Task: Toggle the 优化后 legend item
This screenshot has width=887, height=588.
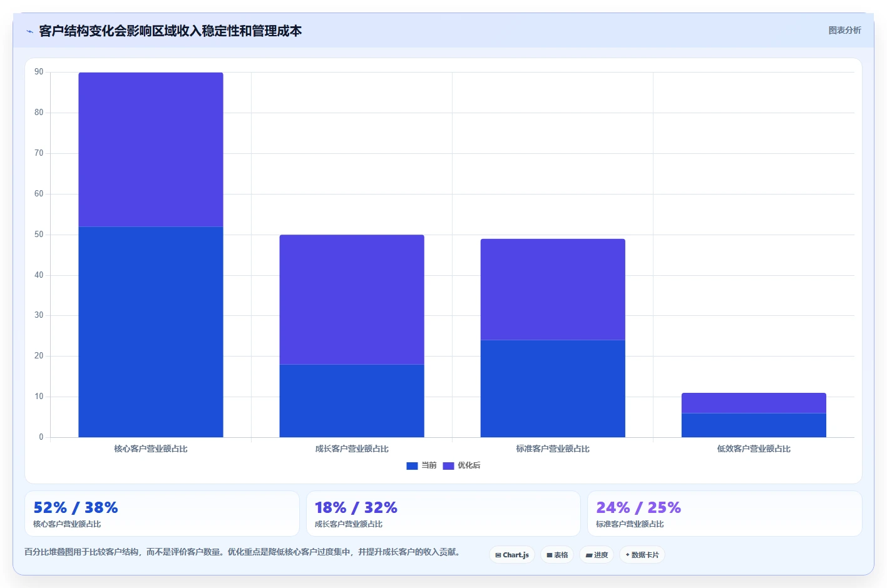Action: tap(461, 465)
